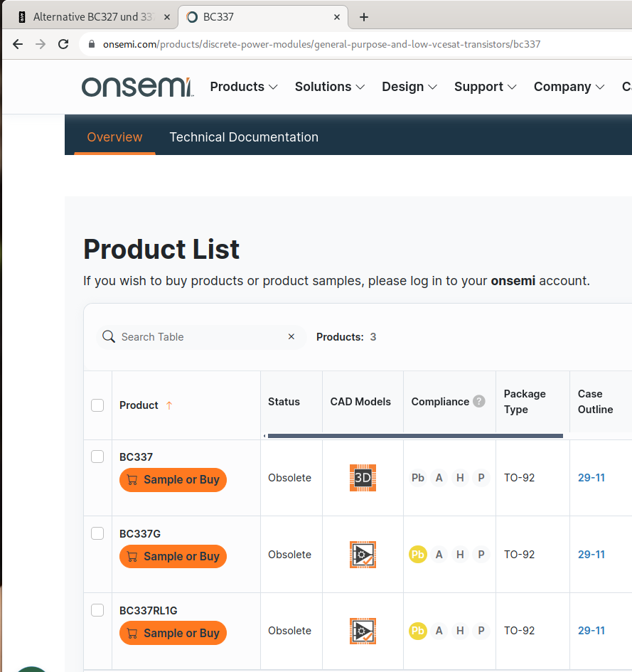Click the Pb compliance badge for BC337

418,478
